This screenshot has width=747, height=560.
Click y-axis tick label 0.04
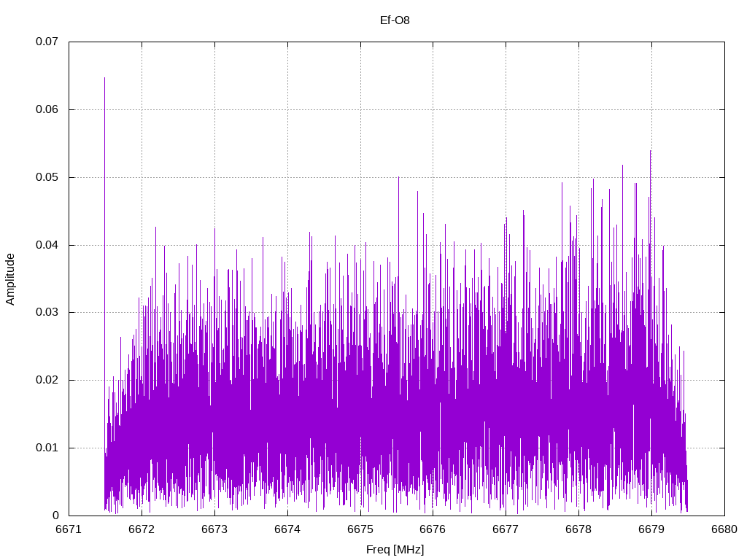(47, 245)
